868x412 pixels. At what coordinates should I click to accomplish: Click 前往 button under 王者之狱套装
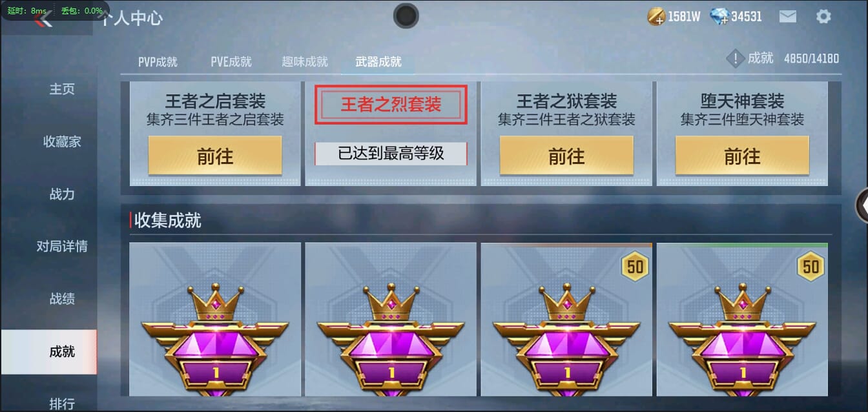click(x=566, y=156)
